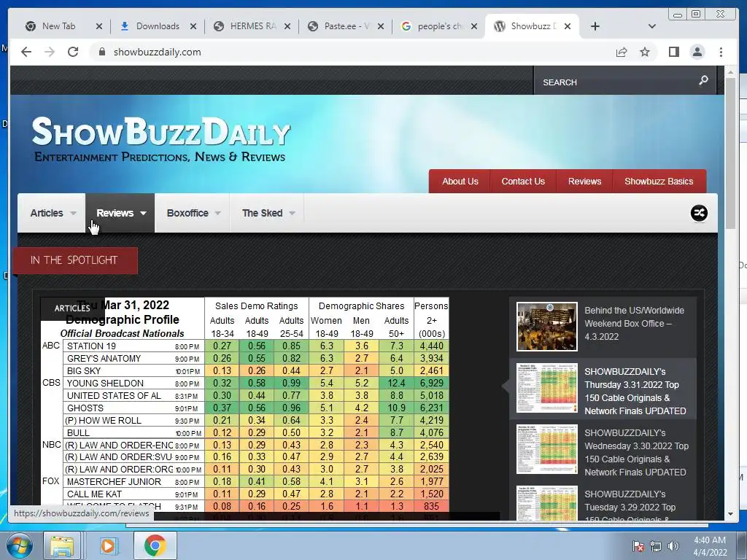Expand the Boxoffice dropdown arrow
This screenshot has width=747, height=560.
[217, 214]
